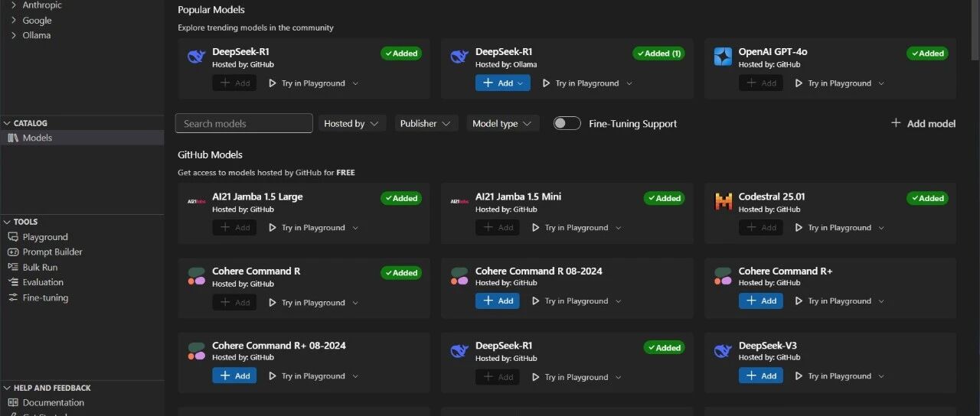Screen dimensions: 980x416
Task: Add the DeepSeek-V3 model
Action: coord(760,376)
